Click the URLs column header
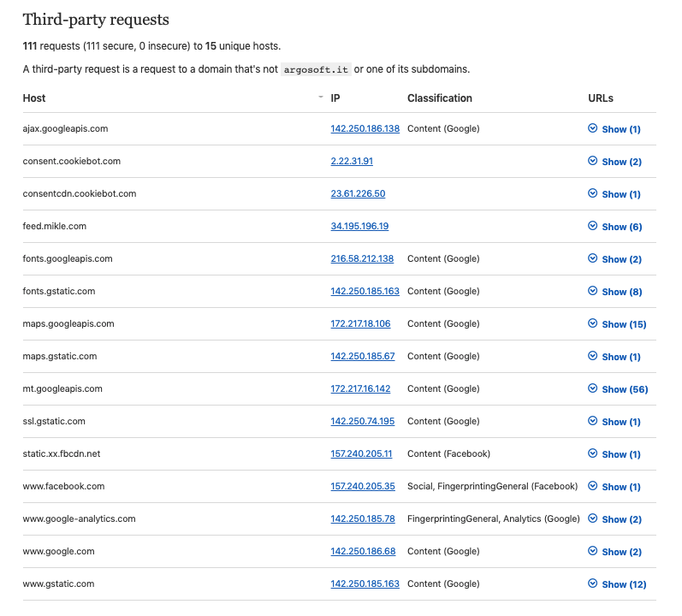This screenshot has width=682, height=616. (600, 98)
